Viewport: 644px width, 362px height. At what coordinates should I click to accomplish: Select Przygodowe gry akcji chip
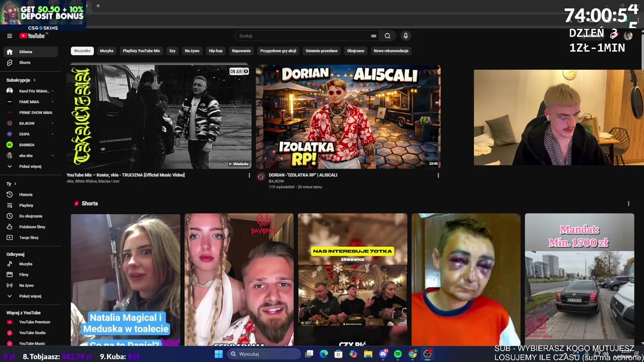coord(278,51)
